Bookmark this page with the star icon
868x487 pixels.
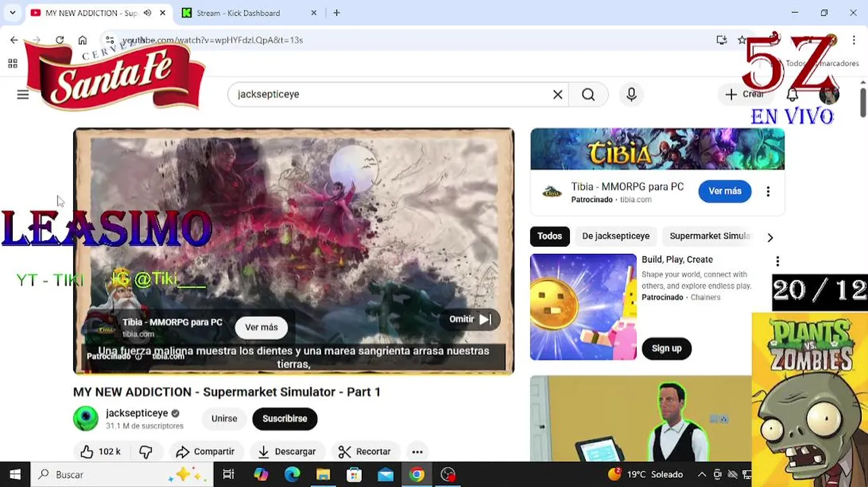pyautogui.click(x=742, y=40)
